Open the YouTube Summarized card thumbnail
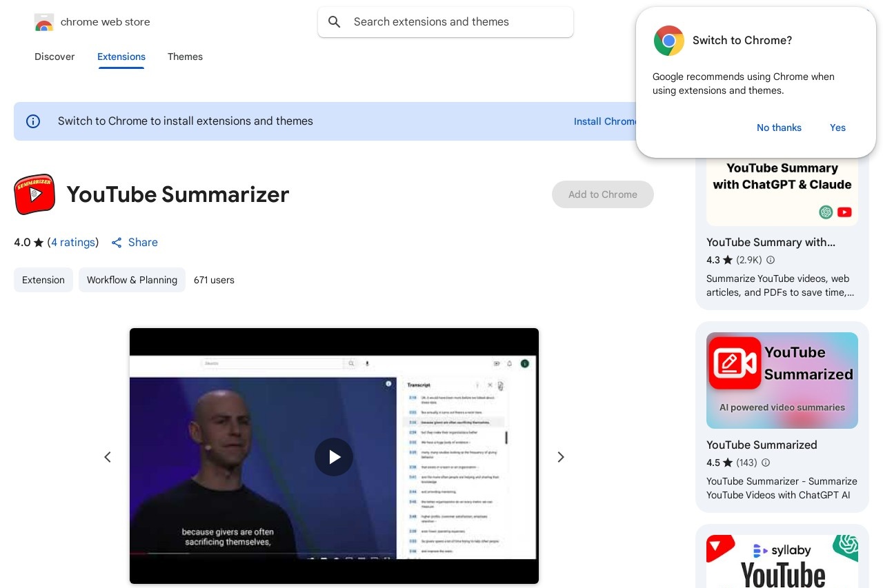 (782, 381)
